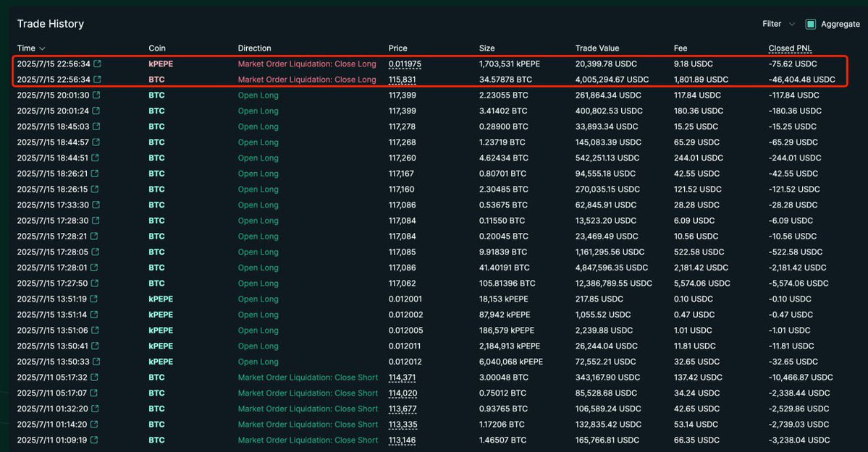Select Open Long direction at 2025/7/15 17:27:50
This screenshot has height=452, width=868.
258,283
